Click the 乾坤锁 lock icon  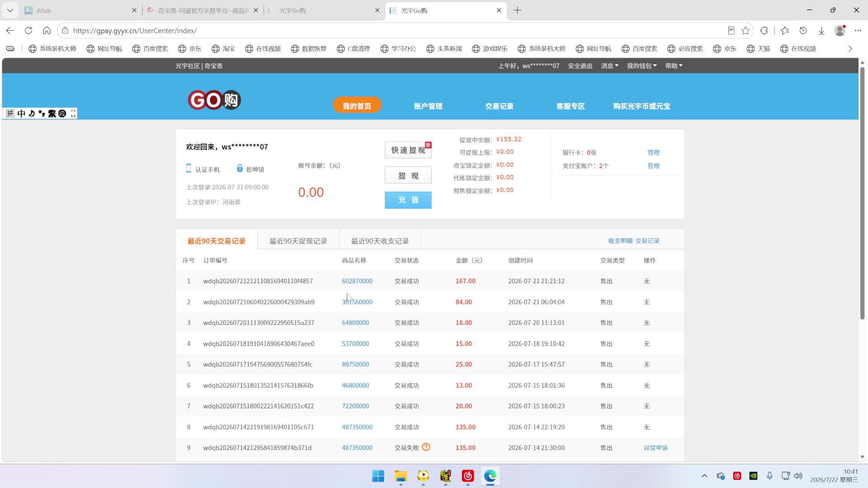(x=240, y=168)
